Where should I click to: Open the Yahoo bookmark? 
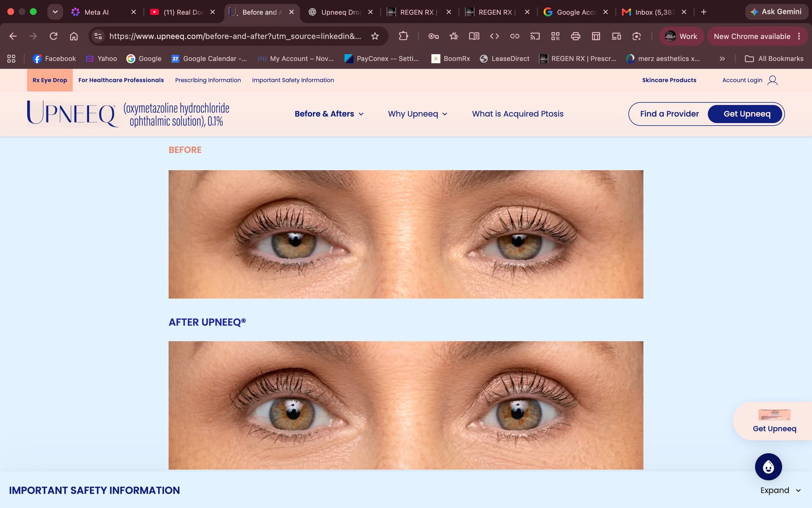[x=101, y=59]
